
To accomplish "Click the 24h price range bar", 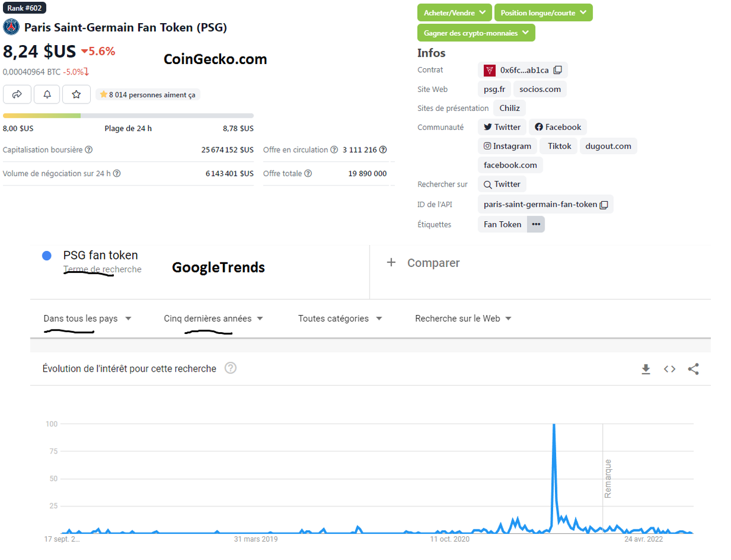I will pyautogui.click(x=129, y=115).
